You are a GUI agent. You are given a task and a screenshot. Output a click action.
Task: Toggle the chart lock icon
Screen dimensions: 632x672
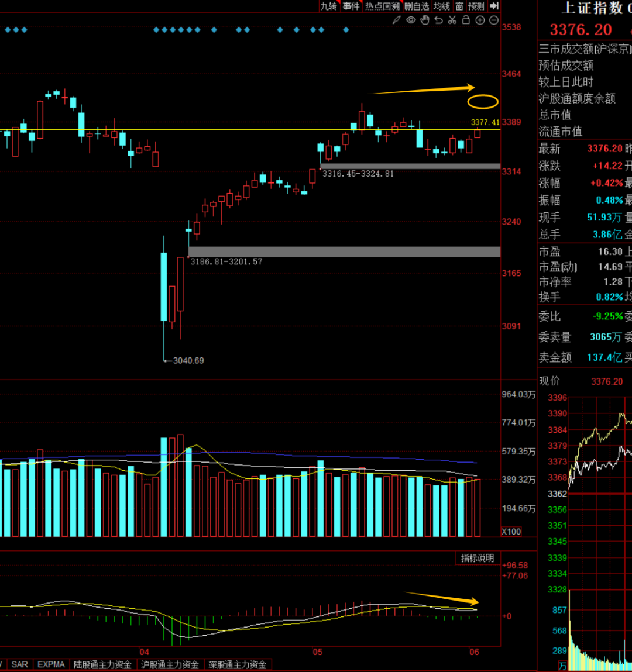(466, 20)
